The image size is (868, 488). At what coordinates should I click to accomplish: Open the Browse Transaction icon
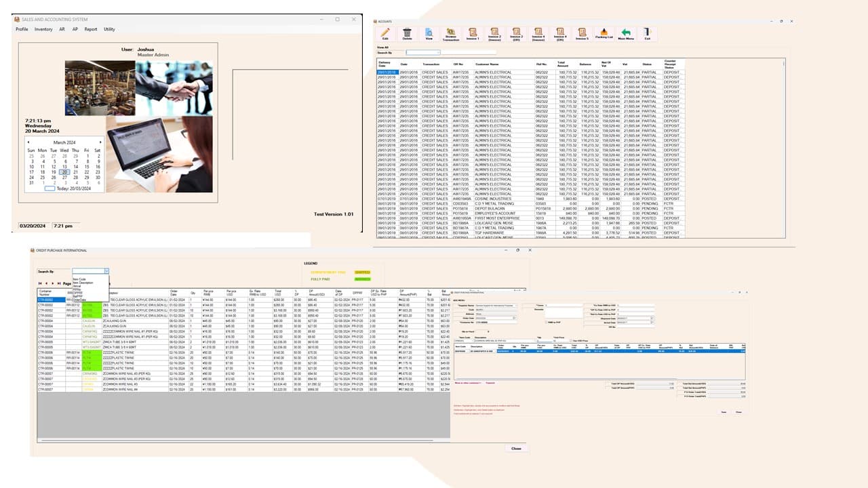pyautogui.click(x=451, y=30)
